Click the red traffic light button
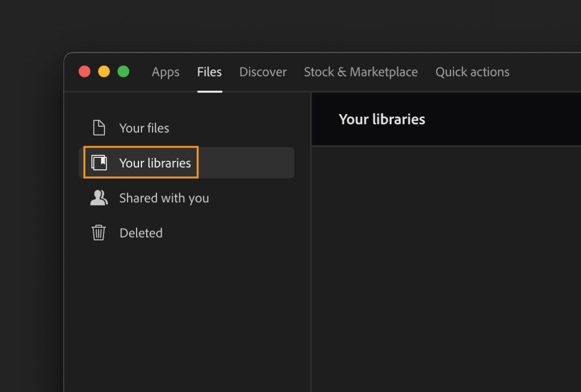The image size is (581, 392). click(84, 71)
